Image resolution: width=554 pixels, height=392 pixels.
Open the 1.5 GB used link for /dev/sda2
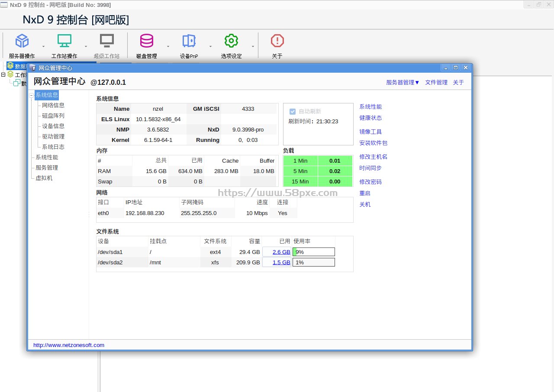coord(281,262)
